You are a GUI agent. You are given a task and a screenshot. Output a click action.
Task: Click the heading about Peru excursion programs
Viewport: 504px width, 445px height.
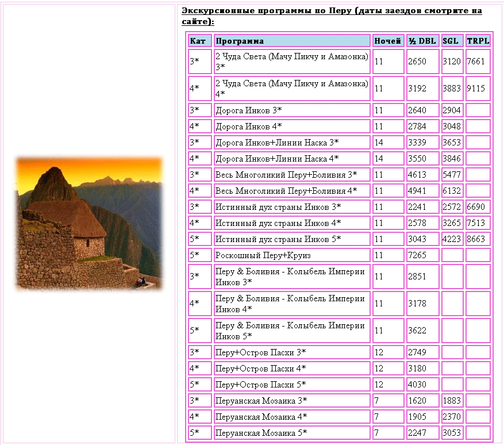(x=331, y=16)
